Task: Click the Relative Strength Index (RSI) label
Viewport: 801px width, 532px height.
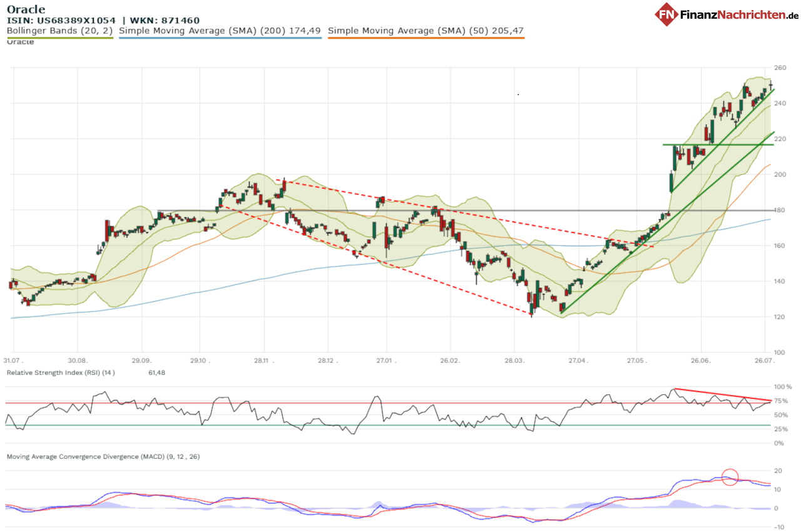Action: click(x=61, y=372)
